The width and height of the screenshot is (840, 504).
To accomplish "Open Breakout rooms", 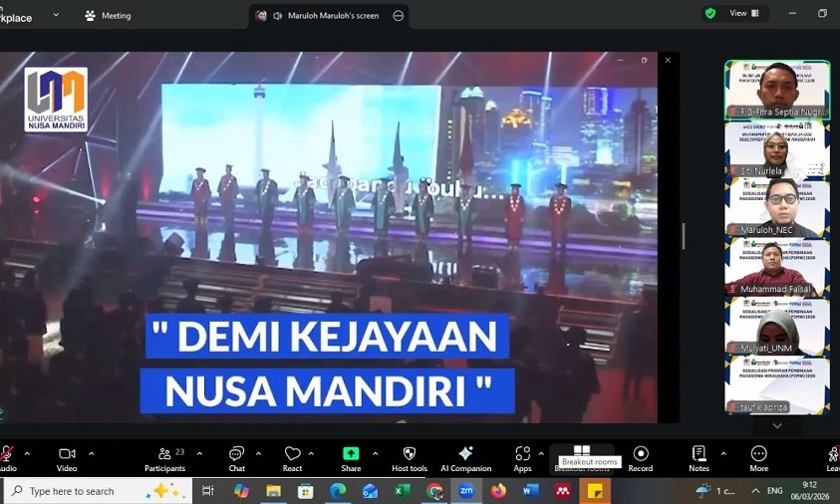I will point(582,454).
